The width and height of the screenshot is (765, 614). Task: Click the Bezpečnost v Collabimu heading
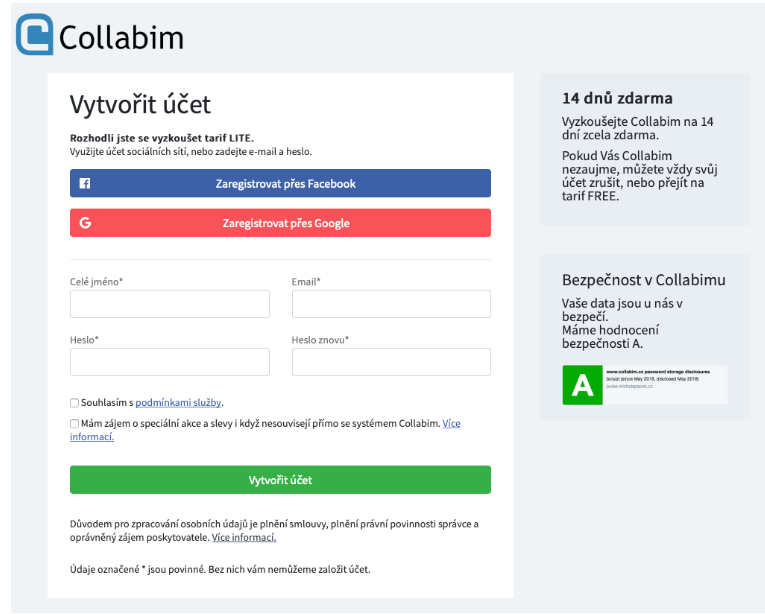click(644, 280)
